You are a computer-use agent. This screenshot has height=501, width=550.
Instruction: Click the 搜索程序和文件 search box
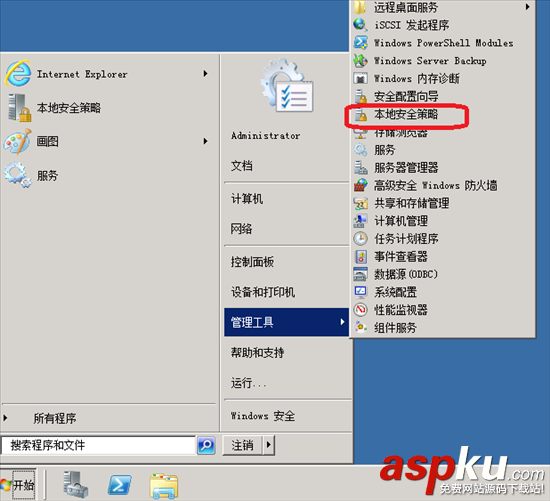click(98, 445)
